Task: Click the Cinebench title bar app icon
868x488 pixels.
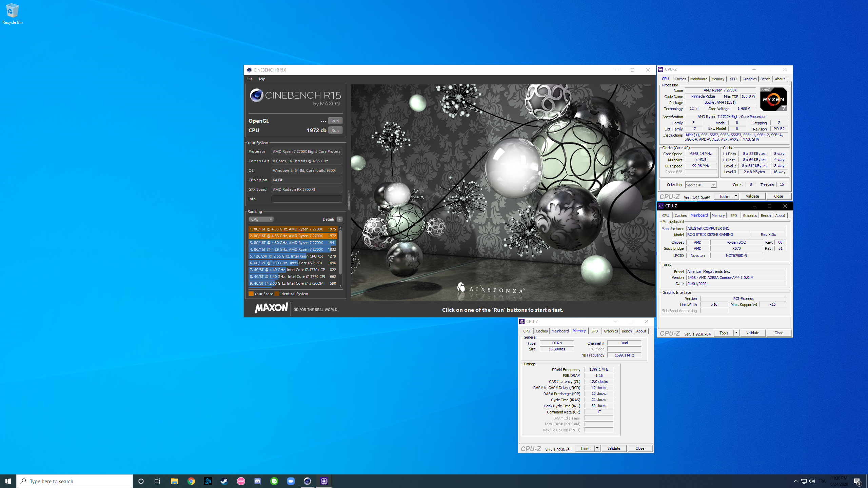Action: [249, 70]
